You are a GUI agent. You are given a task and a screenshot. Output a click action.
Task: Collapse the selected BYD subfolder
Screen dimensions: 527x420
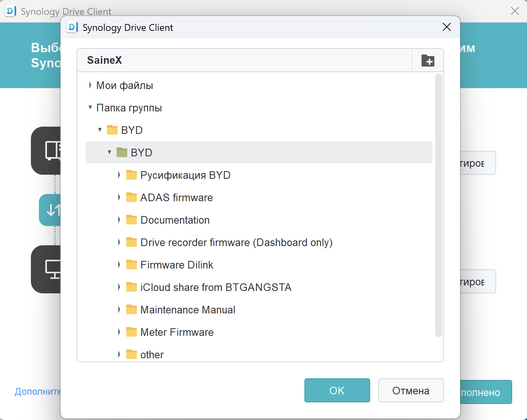click(109, 152)
